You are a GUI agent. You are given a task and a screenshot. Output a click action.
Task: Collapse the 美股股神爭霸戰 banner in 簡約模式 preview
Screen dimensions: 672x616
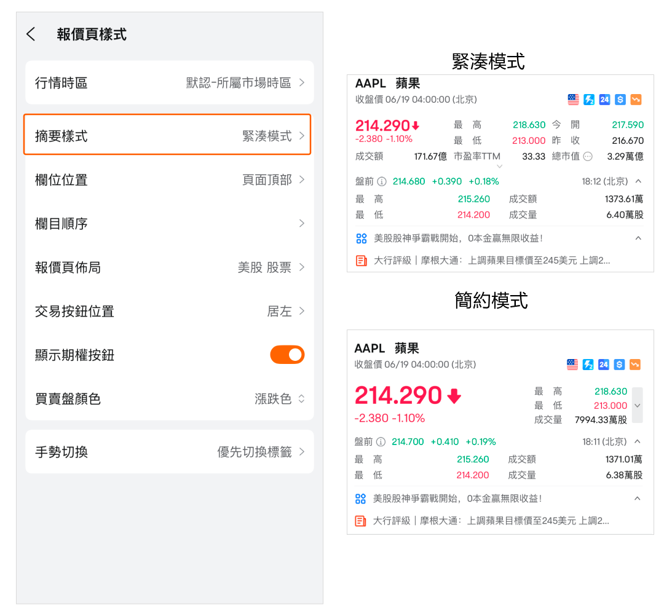point(638,498)
